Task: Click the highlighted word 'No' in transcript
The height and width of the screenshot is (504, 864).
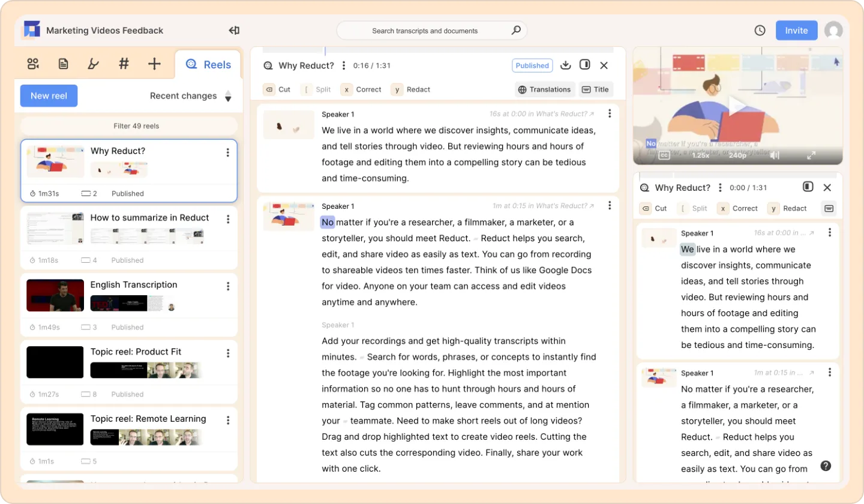Action: click(x=328, y=222)
